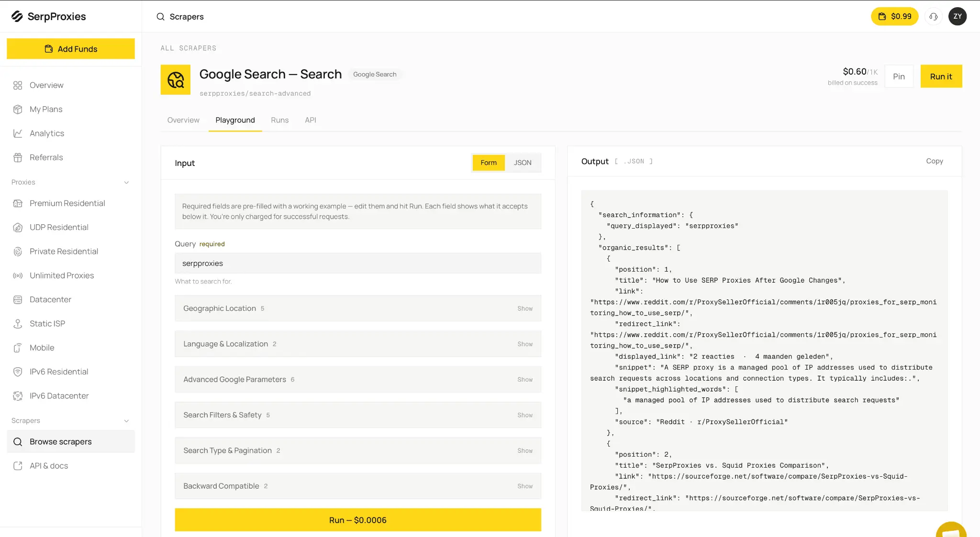
Task: Click the 'billed on success' text
Action: (x=853, y=83)
